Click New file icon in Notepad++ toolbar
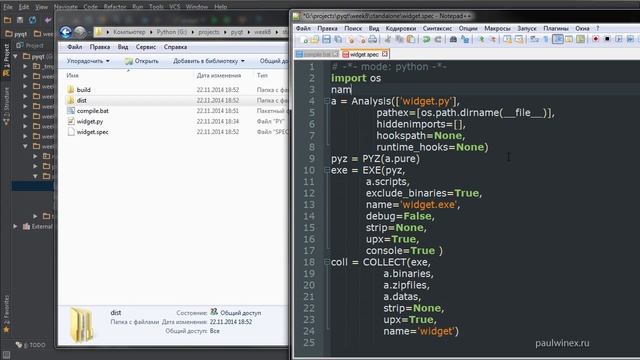 (304, 40)
